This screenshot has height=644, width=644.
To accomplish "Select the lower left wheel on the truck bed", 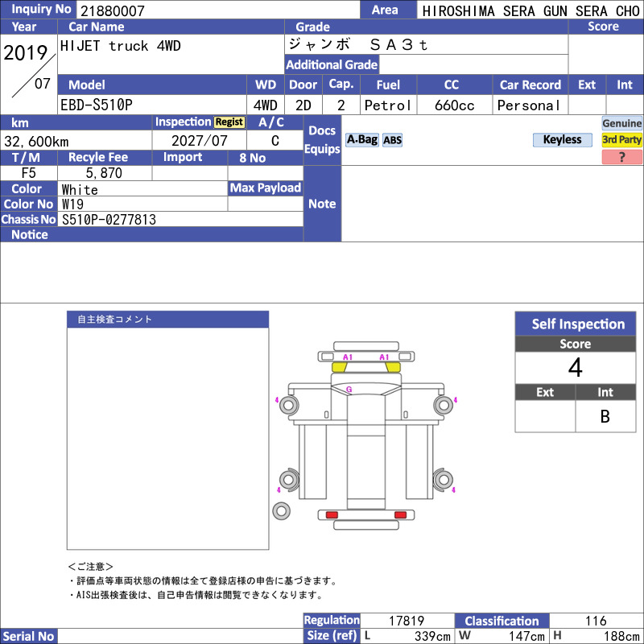I will (x=289, y=479).
